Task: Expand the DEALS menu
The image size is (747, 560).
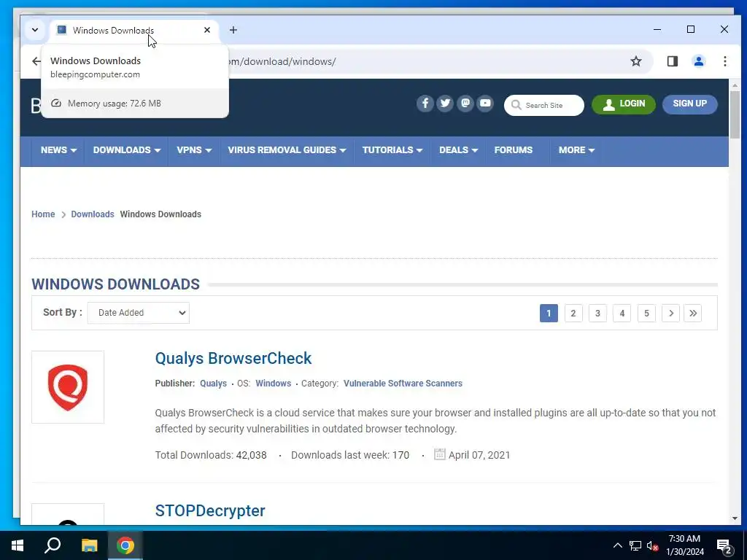Action: [458, 150]
